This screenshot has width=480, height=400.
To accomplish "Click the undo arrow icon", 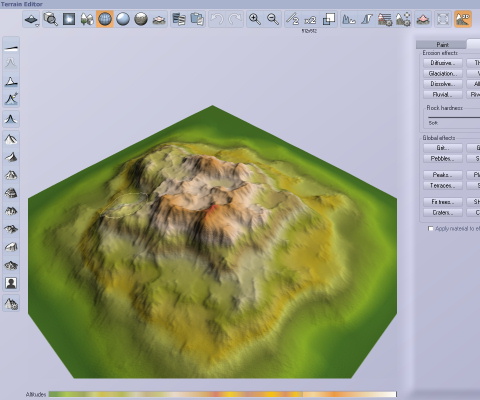I will point(217,19).
